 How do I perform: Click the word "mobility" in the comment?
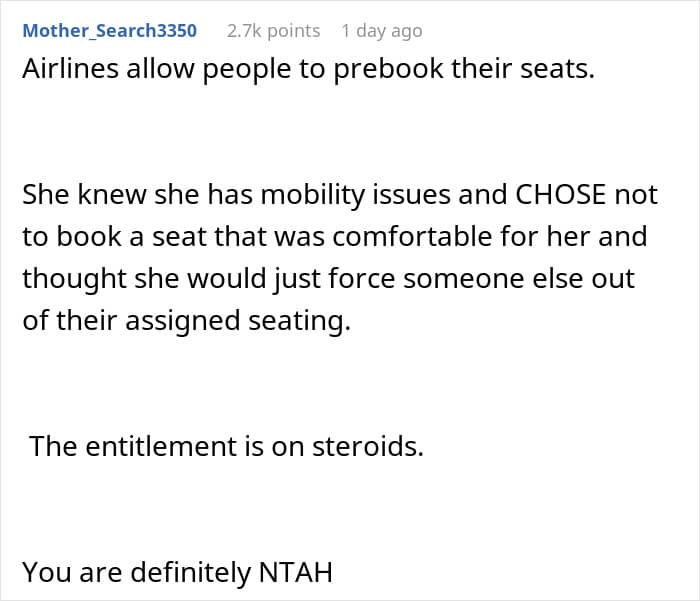click(312, 196)
